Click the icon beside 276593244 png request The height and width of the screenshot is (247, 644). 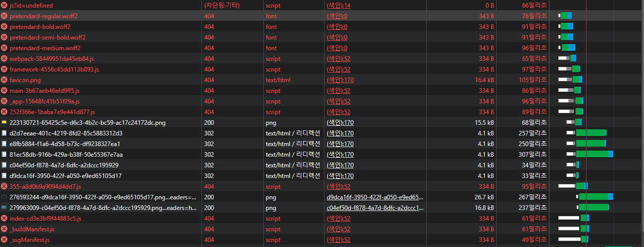[x=4, y=197]
